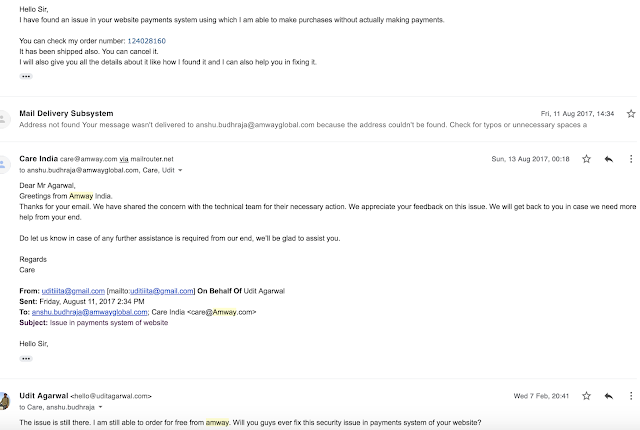Open order number 124028160 link

[x=147, y=41]
